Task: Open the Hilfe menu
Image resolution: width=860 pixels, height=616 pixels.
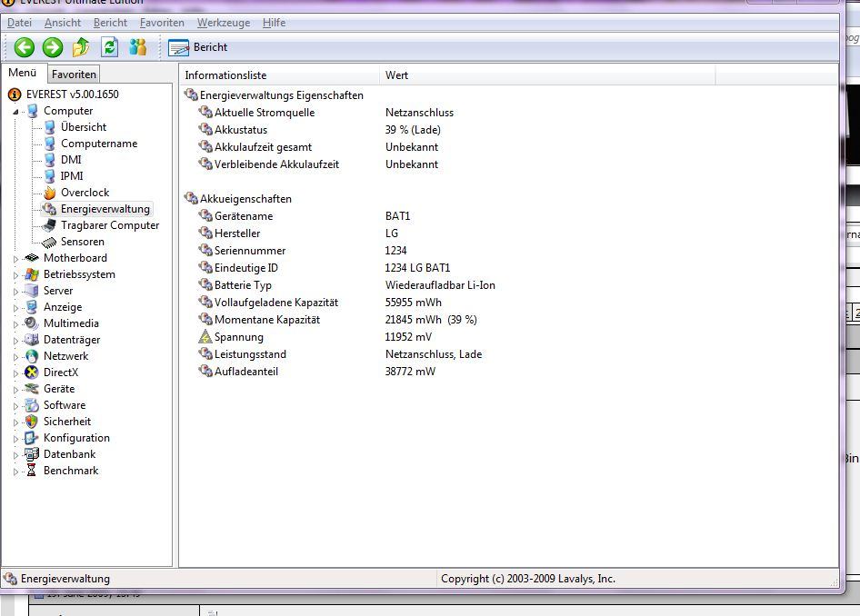Action: (274, 23)
